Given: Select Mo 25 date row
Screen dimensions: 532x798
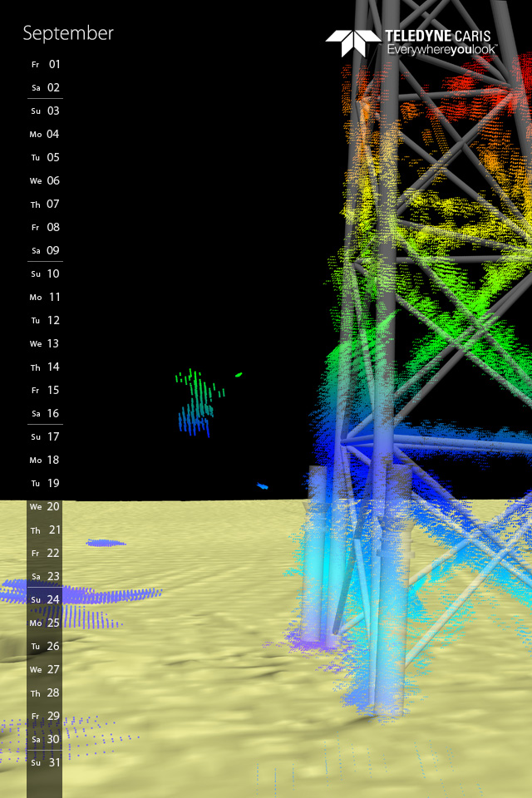Looking at the screenshot, I should (45, 623).
